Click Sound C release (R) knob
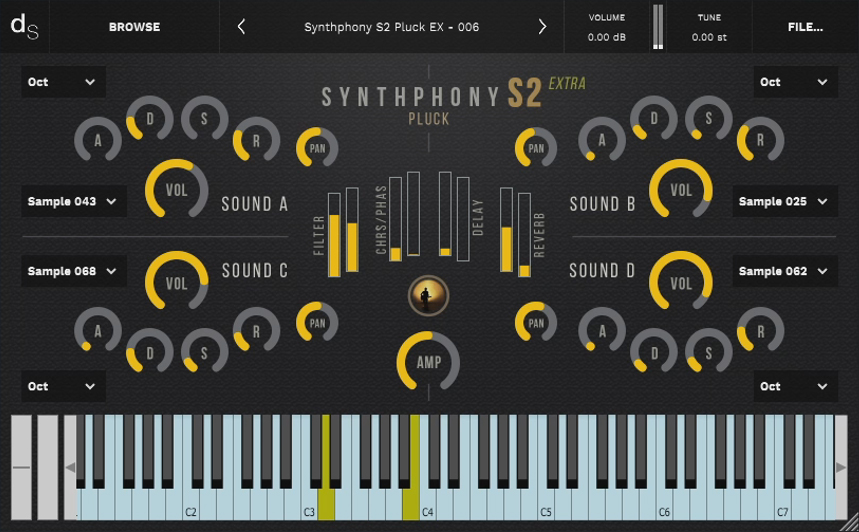Screen dimensions: 859x532 pos(256,330)
